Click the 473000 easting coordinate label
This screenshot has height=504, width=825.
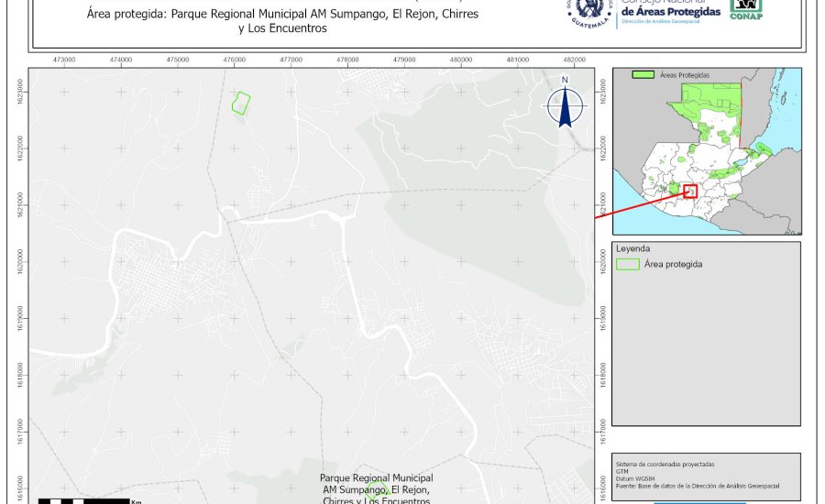tap(64, 60)
